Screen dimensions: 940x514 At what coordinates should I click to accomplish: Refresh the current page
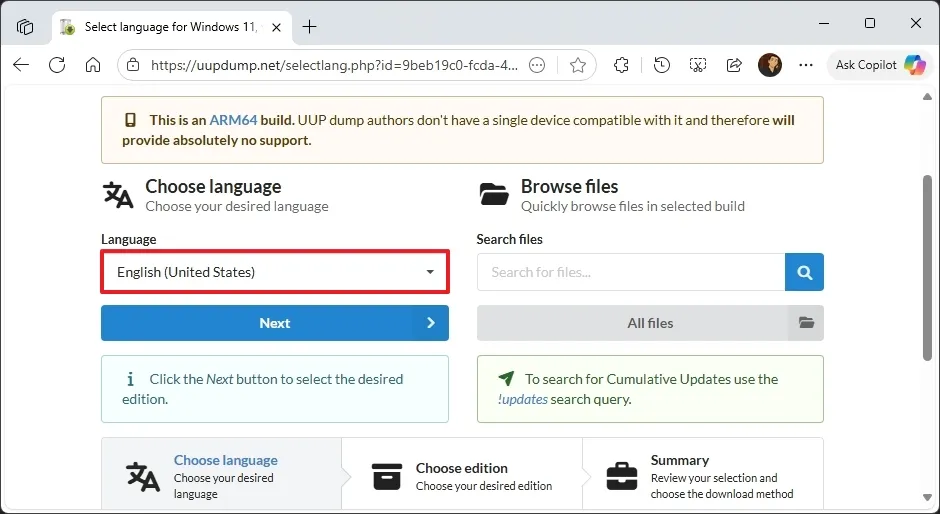[x=57, y=65]
